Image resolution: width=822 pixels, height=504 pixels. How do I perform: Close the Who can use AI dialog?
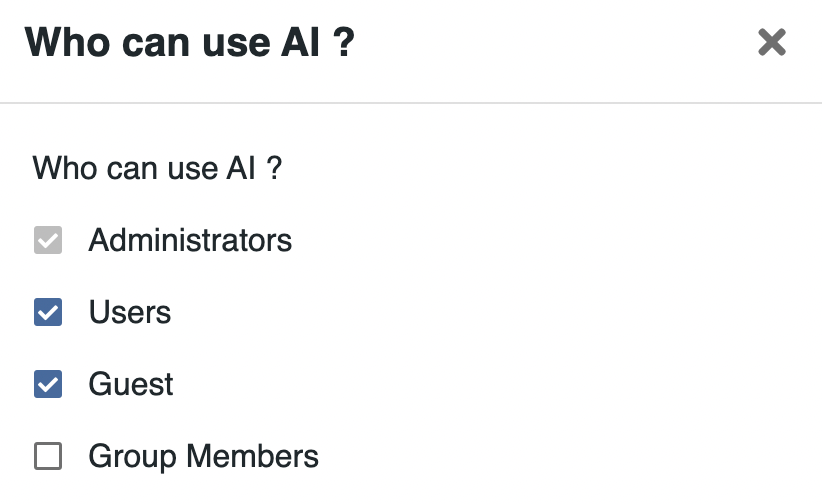click(771, 42)
